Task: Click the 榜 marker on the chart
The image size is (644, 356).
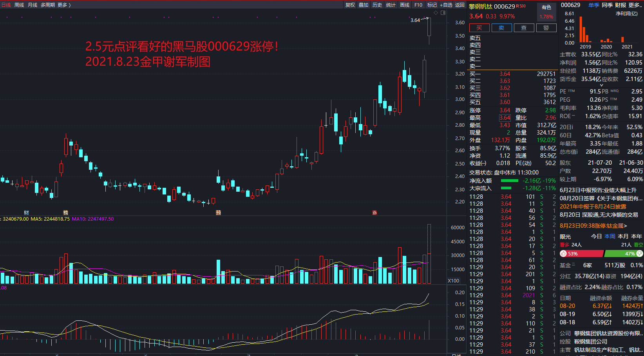Action: point(66,212)
